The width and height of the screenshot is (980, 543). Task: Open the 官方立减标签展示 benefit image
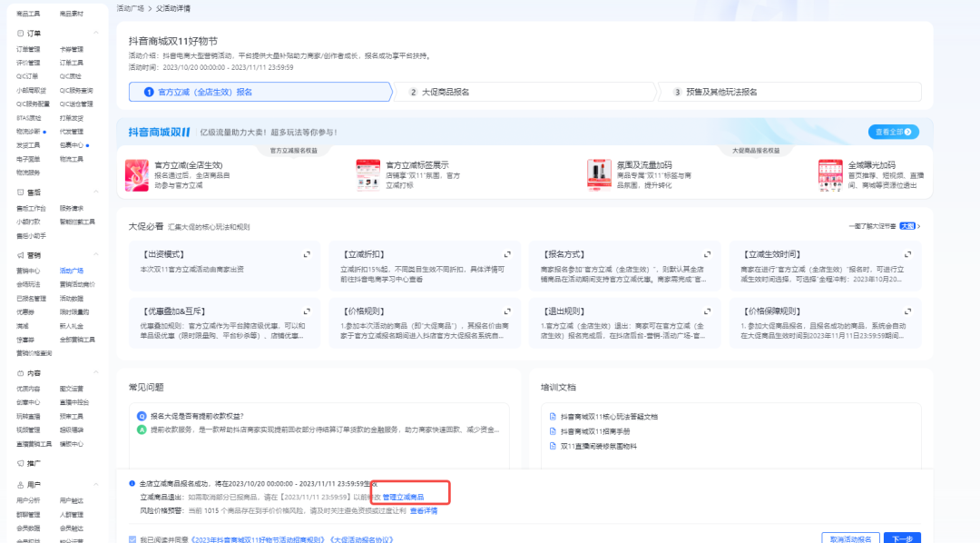pos(368,175)
